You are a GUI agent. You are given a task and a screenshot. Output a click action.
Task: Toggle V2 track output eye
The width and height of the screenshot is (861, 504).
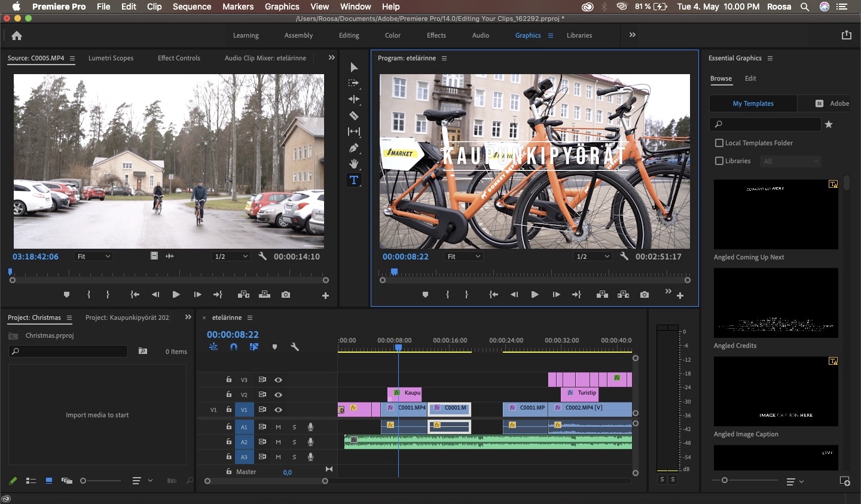[x=278, y=395]
